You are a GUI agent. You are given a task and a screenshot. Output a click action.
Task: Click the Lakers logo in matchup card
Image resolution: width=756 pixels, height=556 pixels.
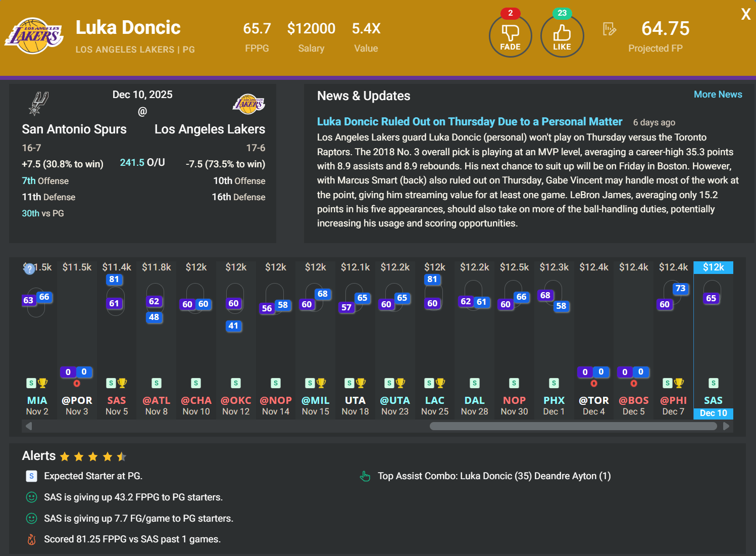pyautogui.click(x=249, y=104)
